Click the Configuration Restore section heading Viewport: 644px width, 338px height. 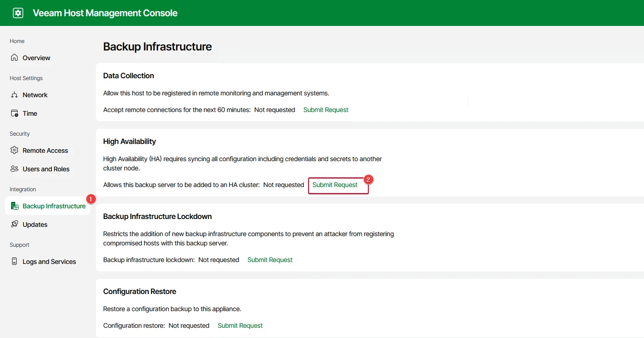[140, 291]
